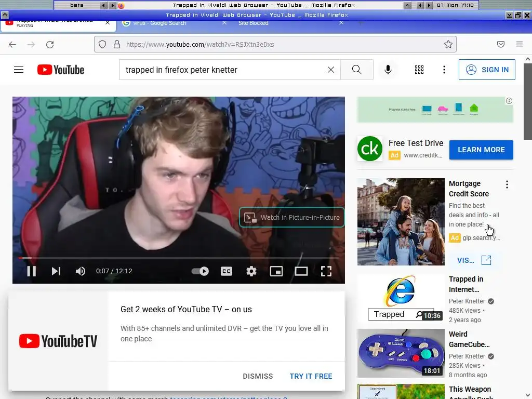
Task: Switch to the virus - Google Search tab
Action: [159, 23]
